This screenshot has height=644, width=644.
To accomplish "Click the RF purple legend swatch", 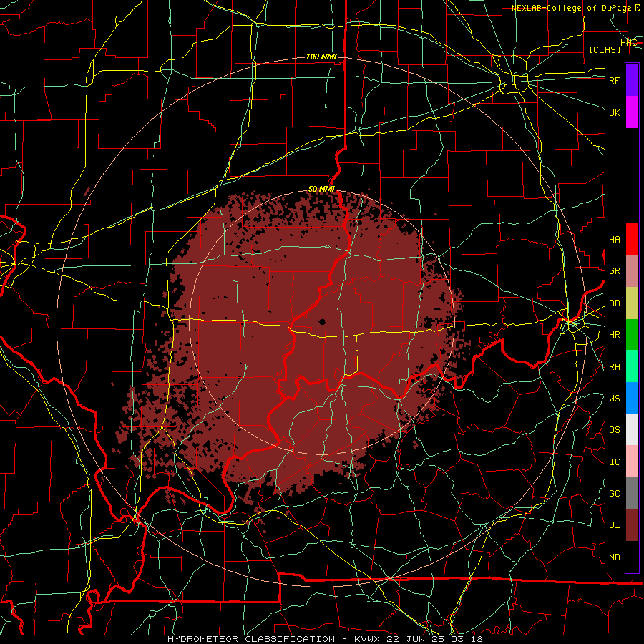I will click(632, 80).
